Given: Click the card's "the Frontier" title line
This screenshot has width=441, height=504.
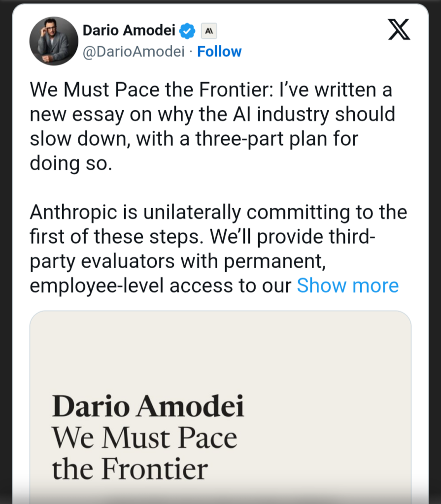Looking at the screenshot, I should point(130,469).
